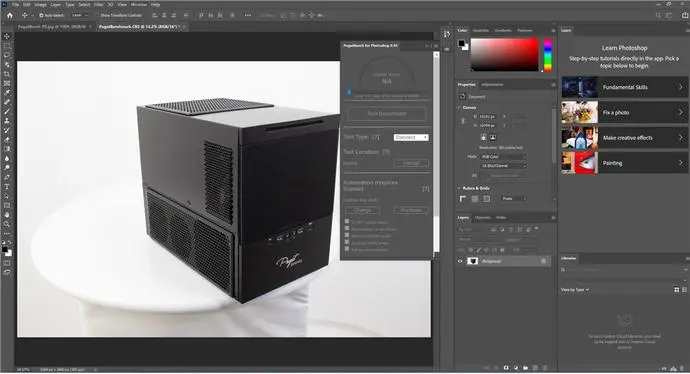Click the Purchase button in PugetBench panel

point(411,210)
